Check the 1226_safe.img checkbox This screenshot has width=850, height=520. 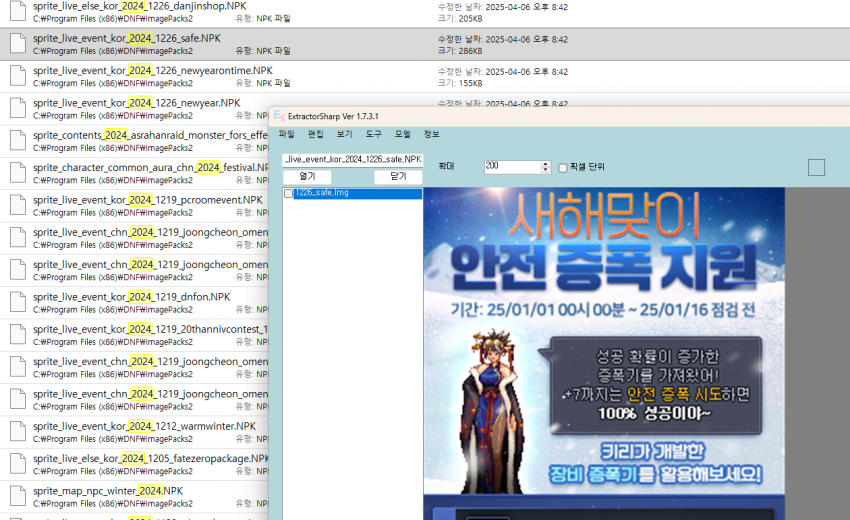289,193
